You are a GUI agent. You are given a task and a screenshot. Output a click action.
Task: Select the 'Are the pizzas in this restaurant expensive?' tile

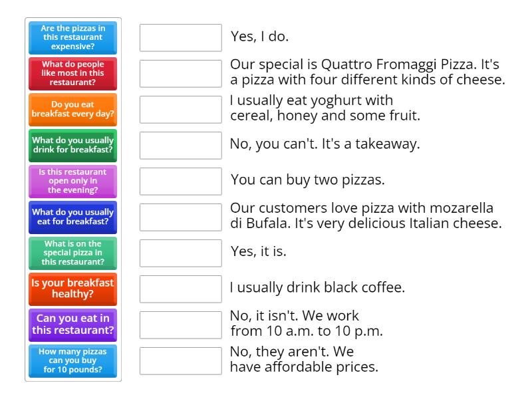pos(73,38)
